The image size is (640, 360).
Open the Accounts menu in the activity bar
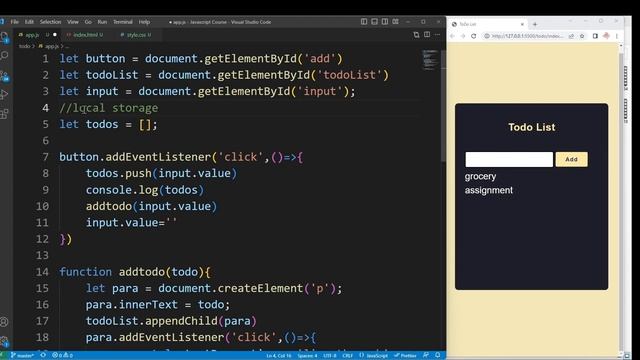[4, 322]
